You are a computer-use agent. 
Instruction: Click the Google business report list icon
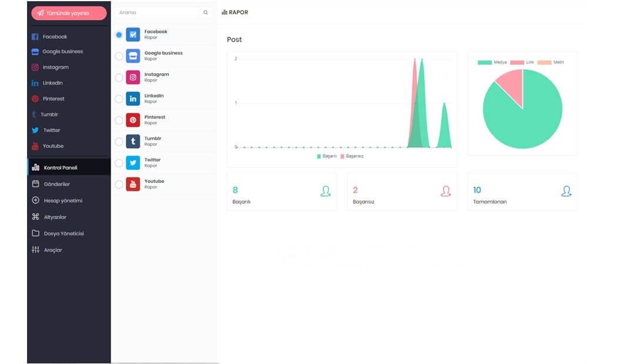point(133,56)
